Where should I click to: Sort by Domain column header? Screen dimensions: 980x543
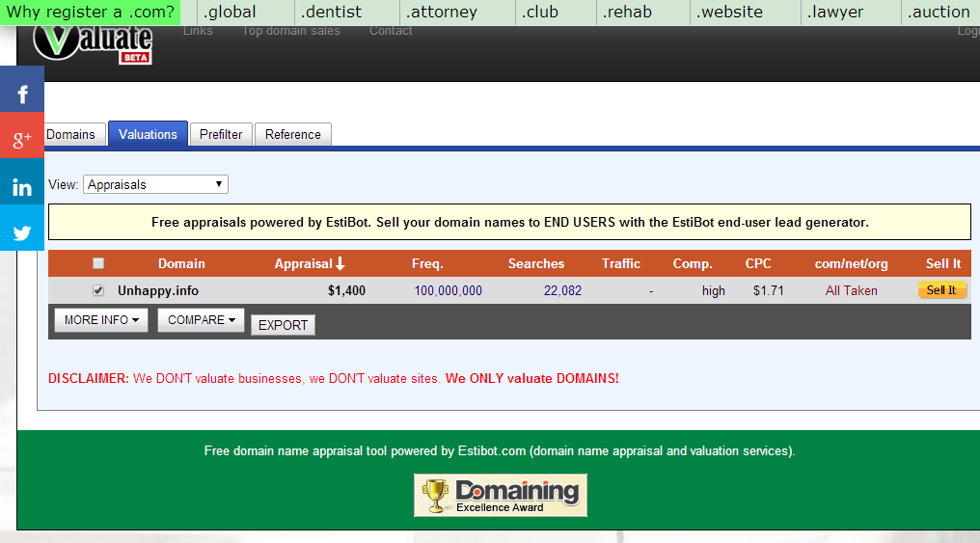[x=181, y=263]
